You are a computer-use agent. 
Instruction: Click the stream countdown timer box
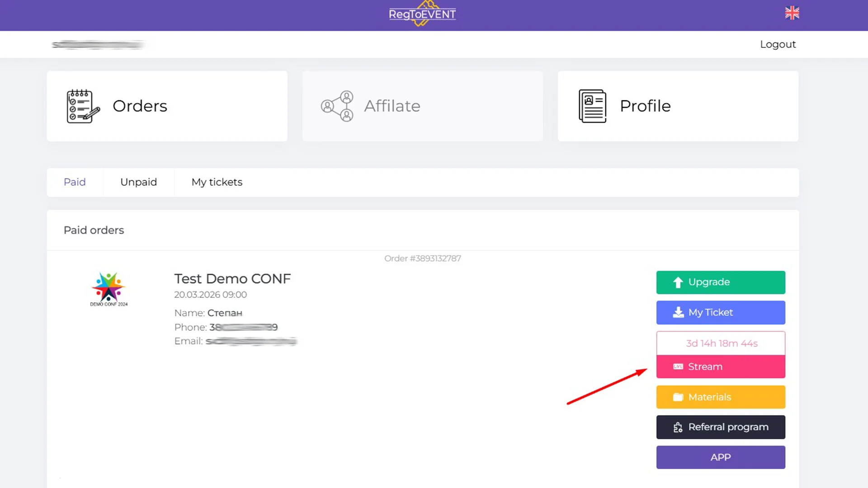click(x=721, y=343)
